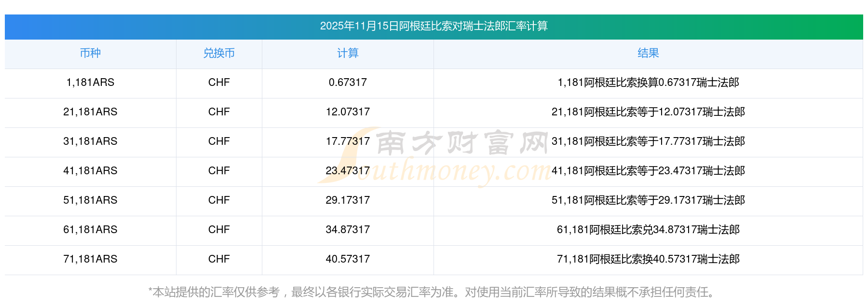The image size is (868, 307).
Task: Click the value 23.47317 in 计算 column
Action: (x=348, y=171)
